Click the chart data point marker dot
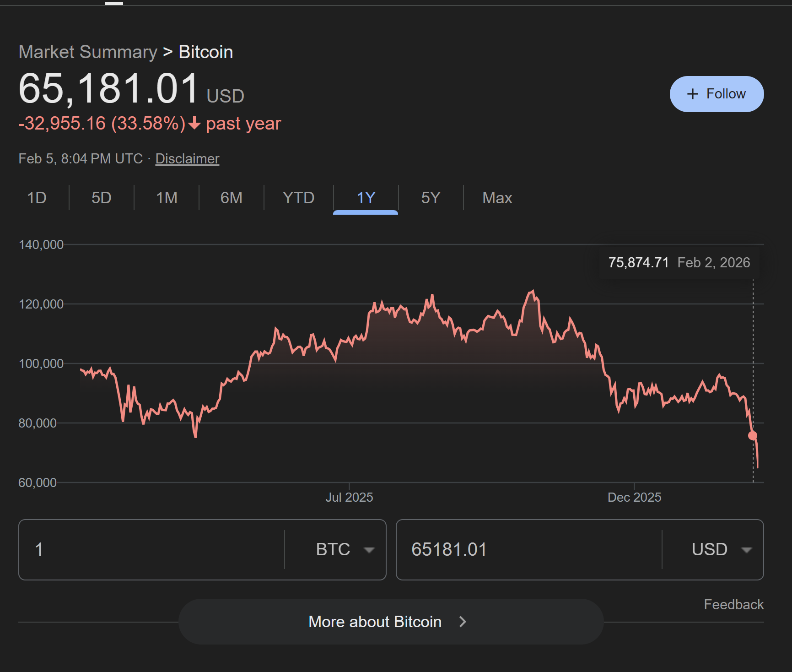Viewport: 792px width, 672px height. coord(753,435)
